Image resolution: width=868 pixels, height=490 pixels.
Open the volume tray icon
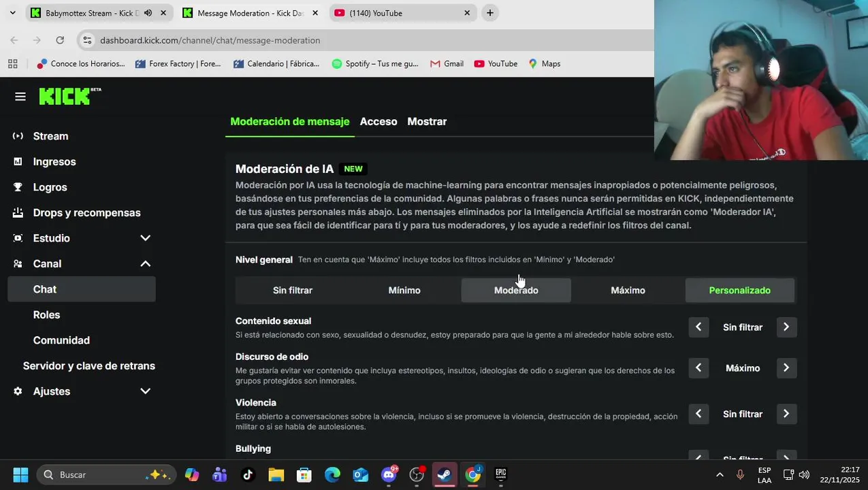804,474
